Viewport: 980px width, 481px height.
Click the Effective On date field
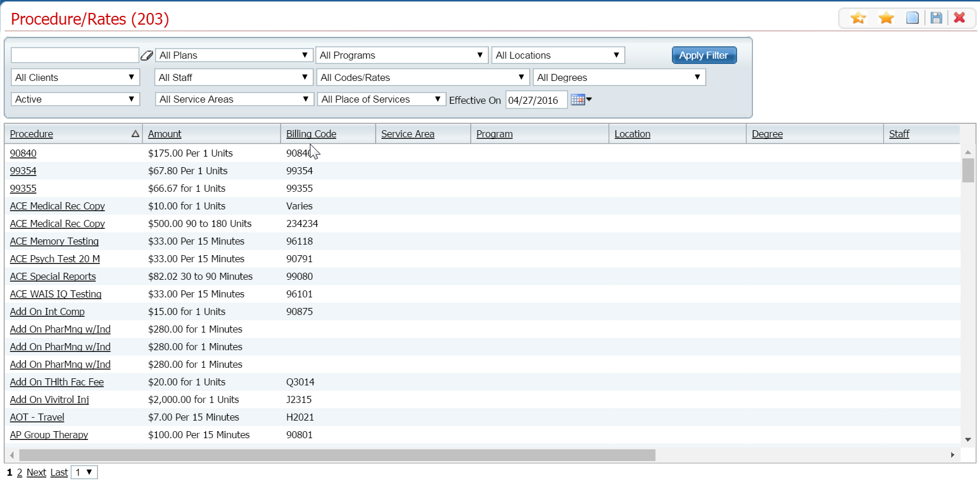pos(536,100)
